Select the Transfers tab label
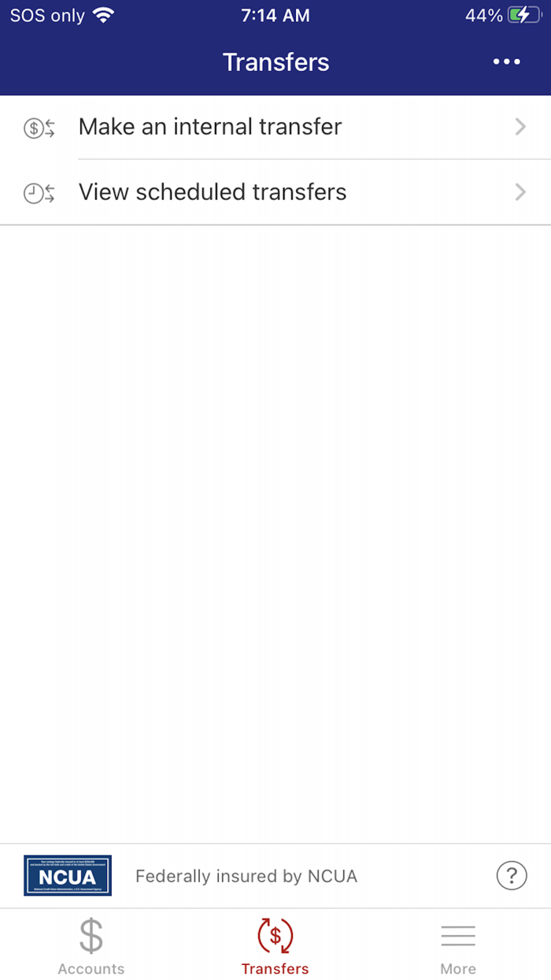The width and height of the screenshot is (551, 980). [x=275, y=969]
